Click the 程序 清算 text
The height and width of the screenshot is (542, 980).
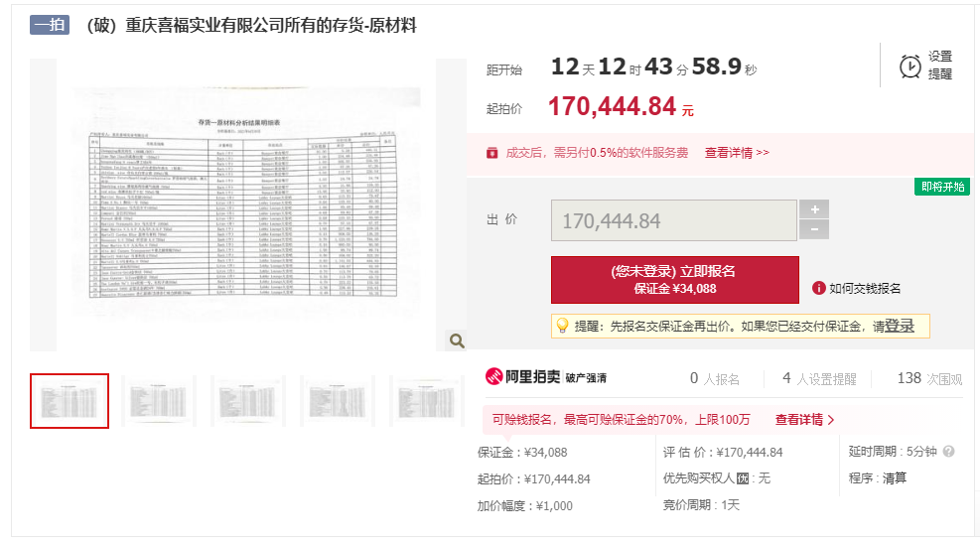(878, 478)
